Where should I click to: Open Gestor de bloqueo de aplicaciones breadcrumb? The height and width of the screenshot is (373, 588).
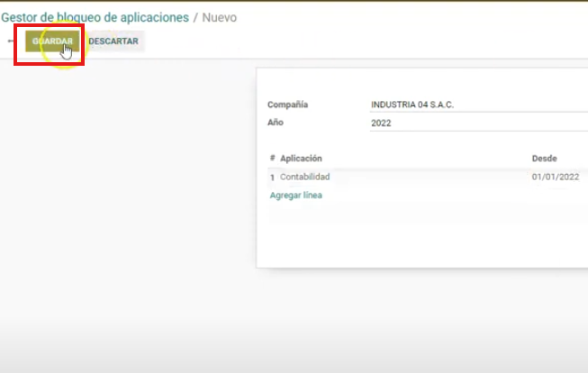point(95,17)
